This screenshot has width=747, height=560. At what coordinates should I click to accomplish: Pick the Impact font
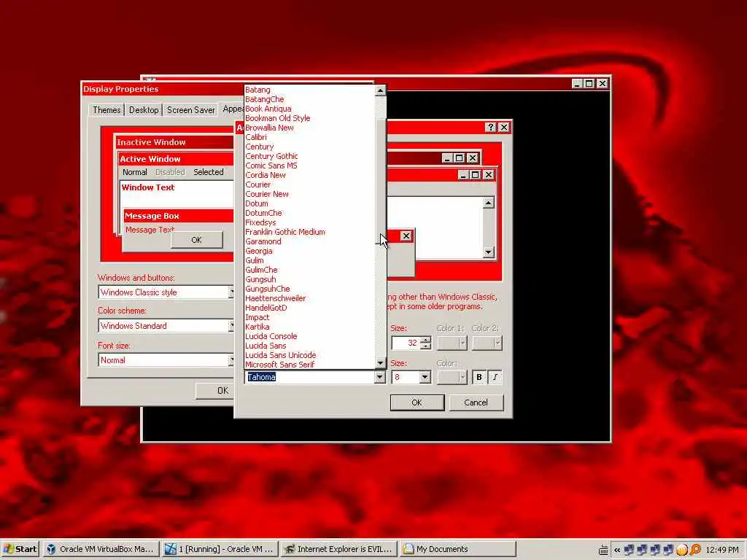click(258, 317)
